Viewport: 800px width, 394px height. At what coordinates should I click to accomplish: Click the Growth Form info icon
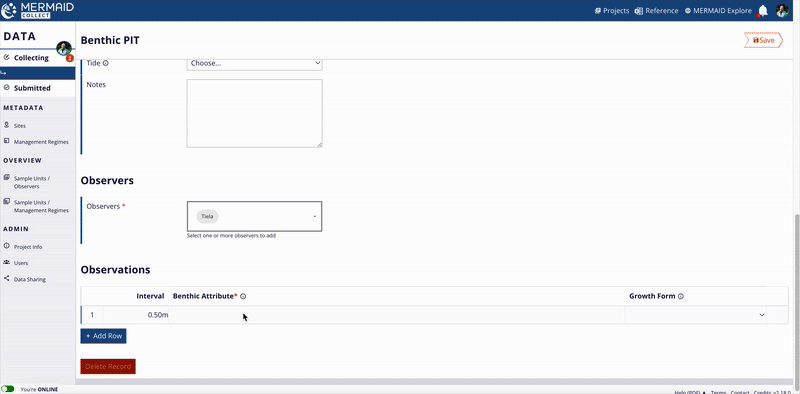click(681, 297)
